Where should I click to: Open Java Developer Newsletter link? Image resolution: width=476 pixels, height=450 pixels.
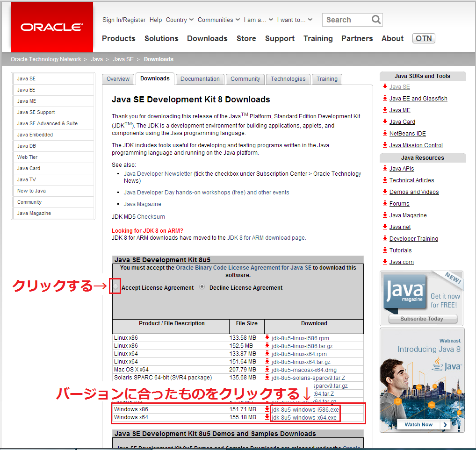[x=158, y=173]
